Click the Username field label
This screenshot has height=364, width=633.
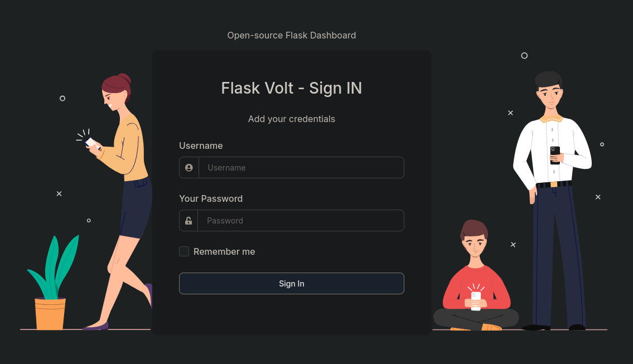click(201, 145)
